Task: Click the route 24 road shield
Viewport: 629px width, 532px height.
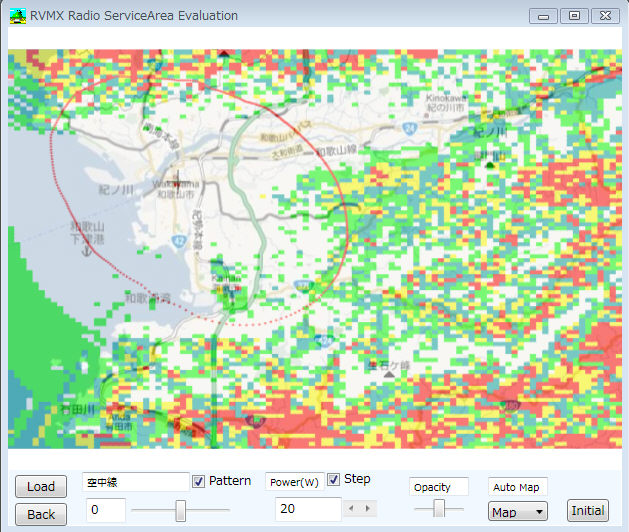Action: click(x=411, y=129)
